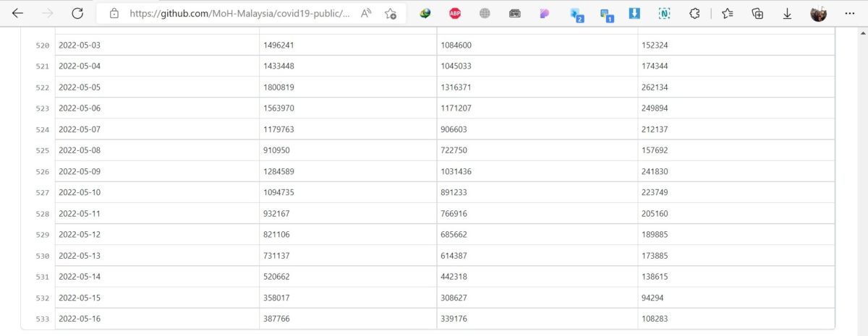Select line number 533
Screen dimensions: 868x336
coord(42,319)
